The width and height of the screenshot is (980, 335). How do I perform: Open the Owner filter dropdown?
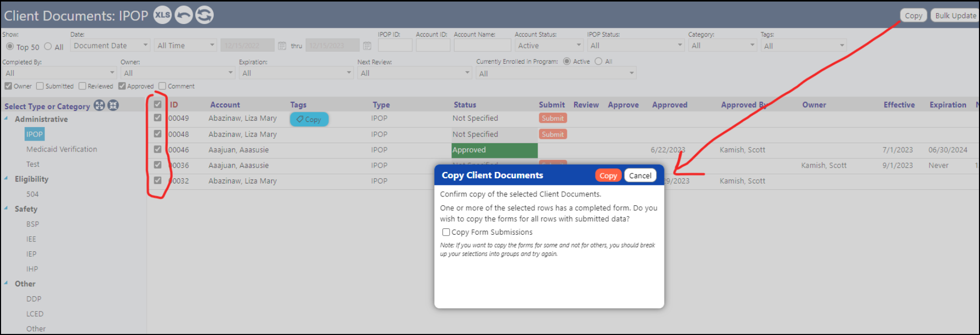[x=178, y=73]
